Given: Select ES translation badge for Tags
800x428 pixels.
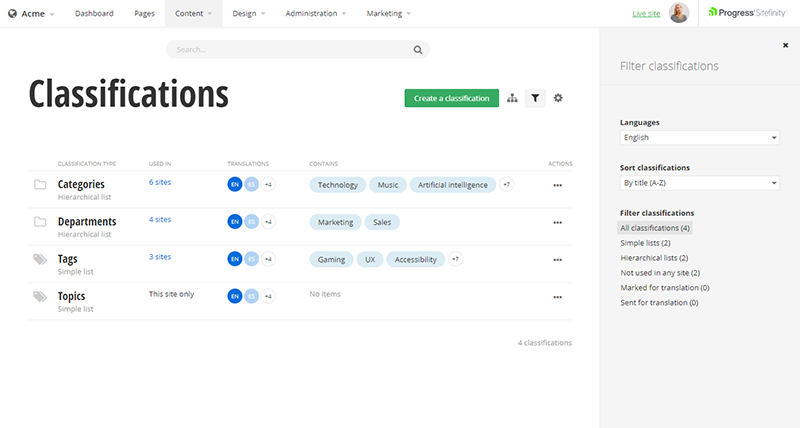Looking at the screenshot, I should pos(252,259).
